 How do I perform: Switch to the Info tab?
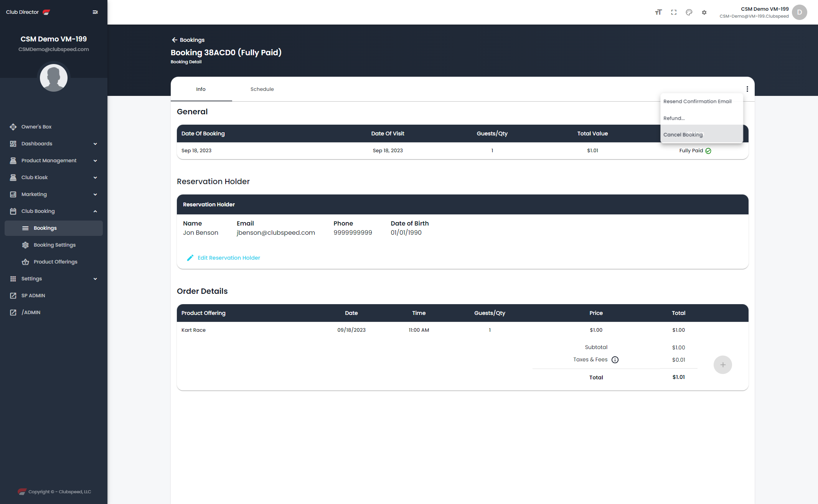(201, 89)
